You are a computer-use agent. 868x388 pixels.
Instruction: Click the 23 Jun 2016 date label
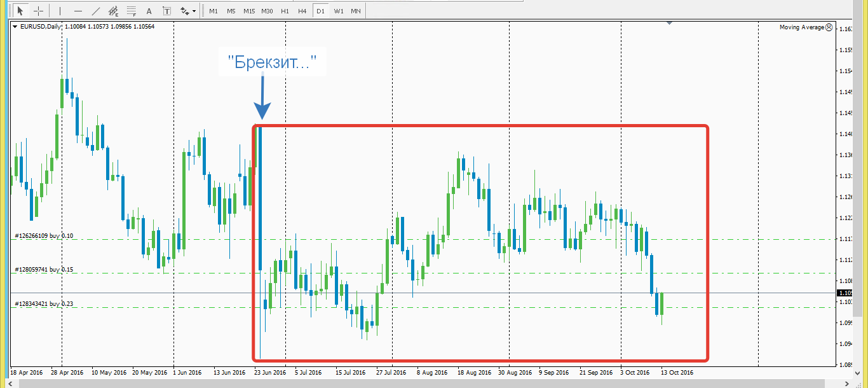click(271, 372)
